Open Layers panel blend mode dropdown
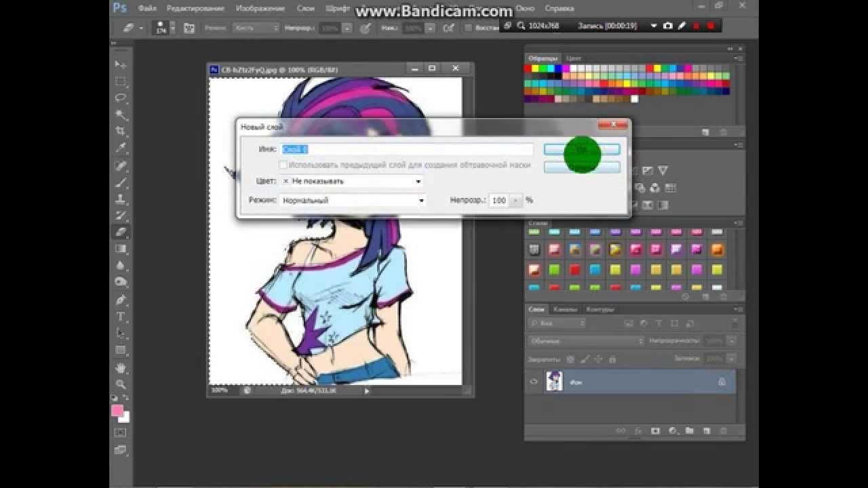 (586, 341)
